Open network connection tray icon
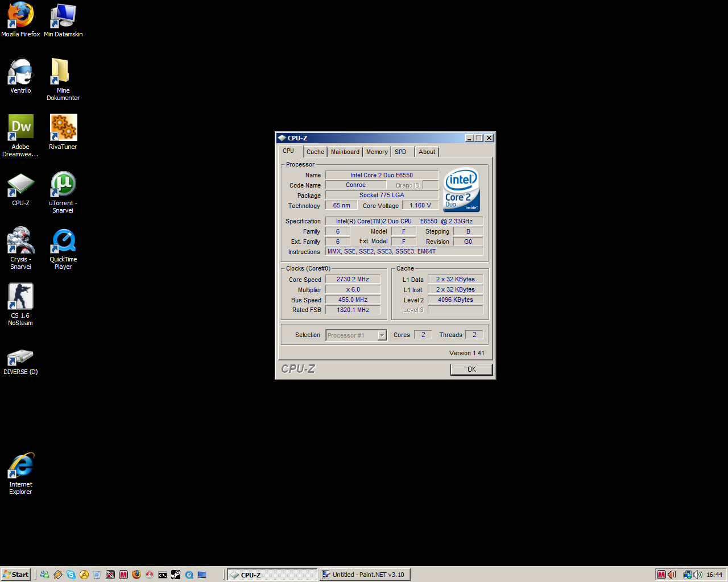The height and width of the screenshot is (582, 728). coord(688,575)
